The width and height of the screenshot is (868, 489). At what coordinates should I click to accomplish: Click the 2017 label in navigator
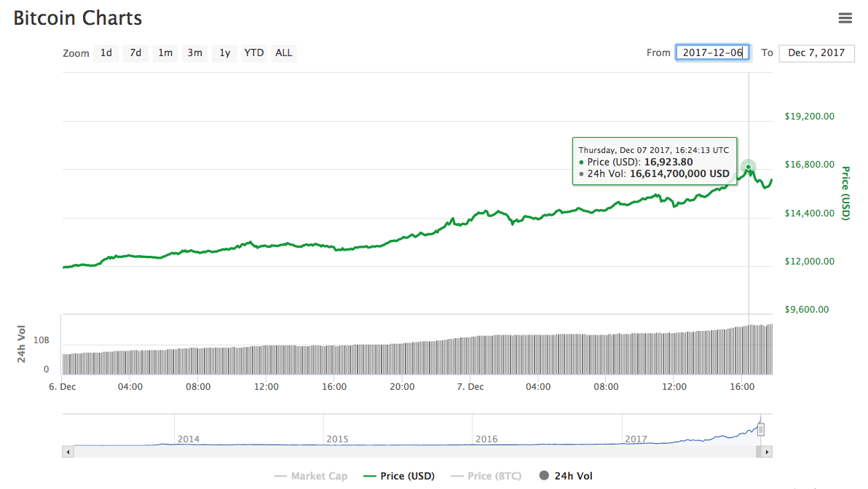pyautogui.click(x=636, y=439)
